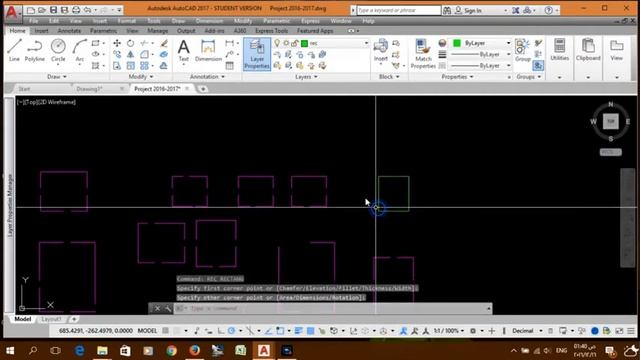Expand the Draw panel
Image resolution: width=640 pixels, height=360 pixels.
57,77
